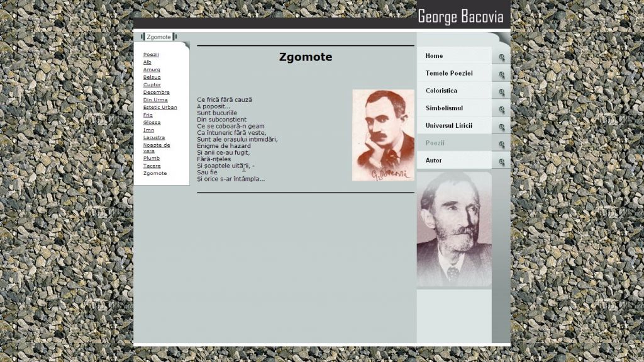Viewport: 644px width, 362px height.
Task: Click the cursor icon beside Home
Action: 501,57
